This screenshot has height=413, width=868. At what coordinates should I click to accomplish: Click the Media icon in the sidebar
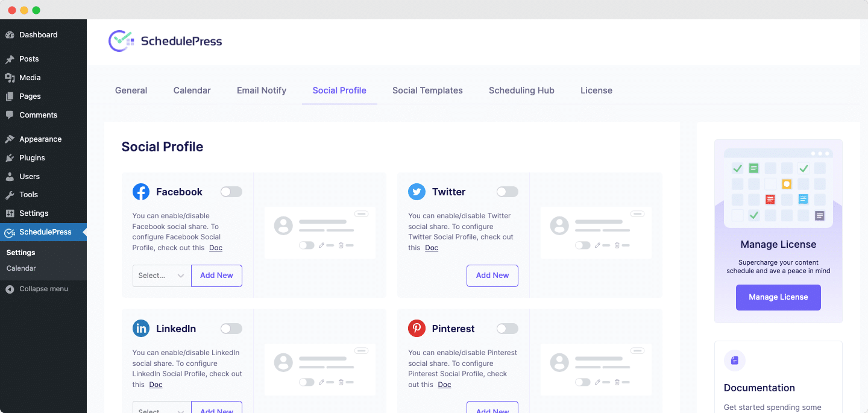[x=10, y=78]
